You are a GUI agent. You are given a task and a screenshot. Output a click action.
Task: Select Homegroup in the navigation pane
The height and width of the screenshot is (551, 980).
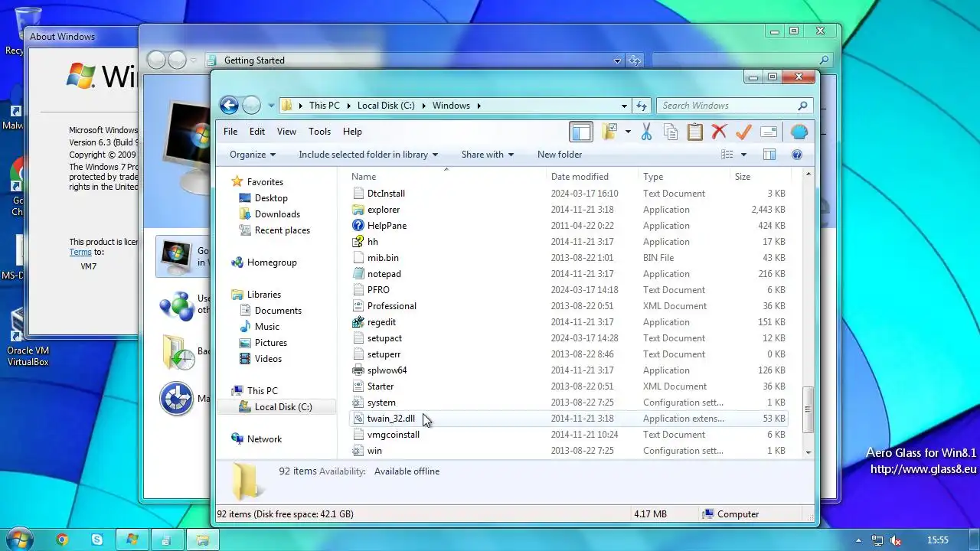click(x=272, y=262)
